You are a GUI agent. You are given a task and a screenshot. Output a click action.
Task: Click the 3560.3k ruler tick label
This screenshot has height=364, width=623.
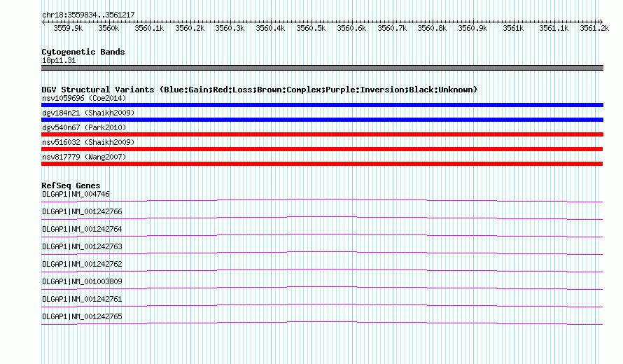(x=230, y=28)
